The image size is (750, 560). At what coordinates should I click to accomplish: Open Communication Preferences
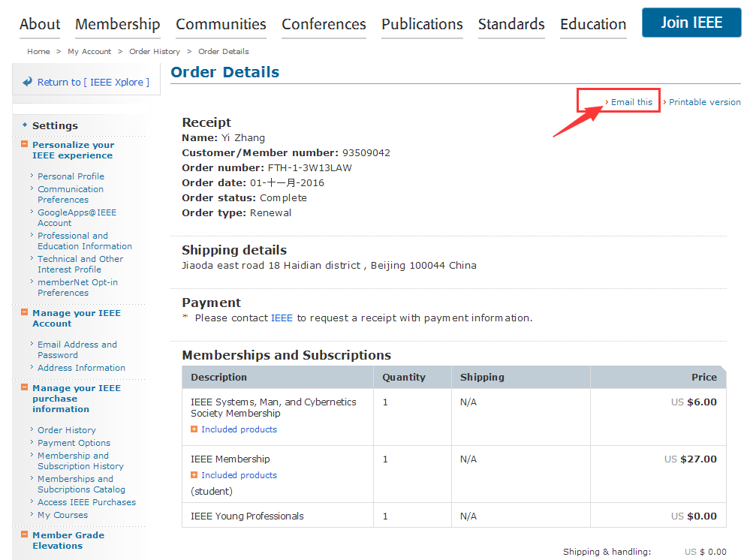[71, 194]
